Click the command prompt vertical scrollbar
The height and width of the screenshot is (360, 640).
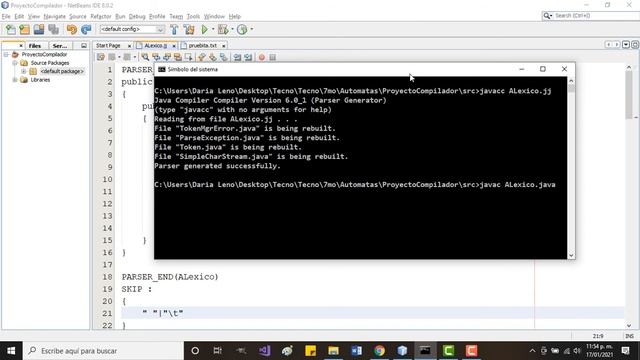point(571,167)
